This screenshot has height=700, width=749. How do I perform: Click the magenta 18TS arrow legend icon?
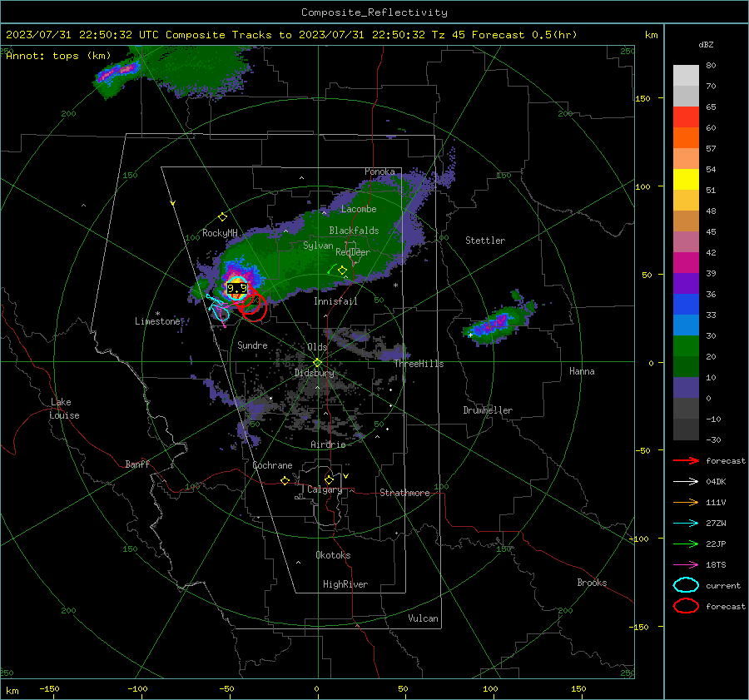pos(686,565)
